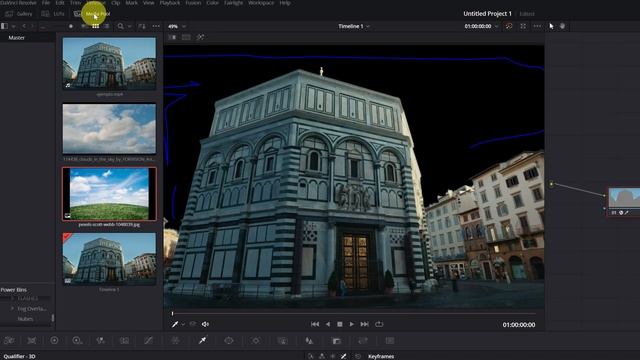Open the Curves palette icon
The height and width of the screenshot is (360, 640).
tap(149, 340)
